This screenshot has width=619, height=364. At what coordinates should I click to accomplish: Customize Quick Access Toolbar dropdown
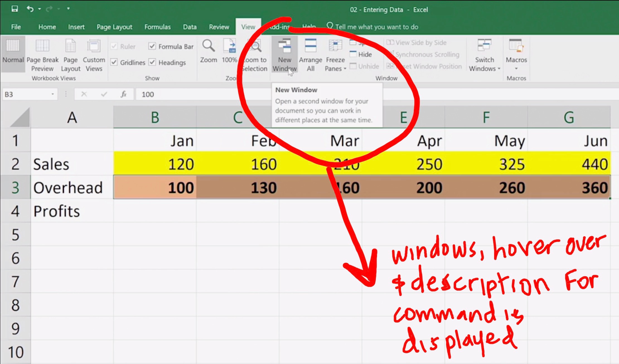pyautogui.click(x=68, y=9)
